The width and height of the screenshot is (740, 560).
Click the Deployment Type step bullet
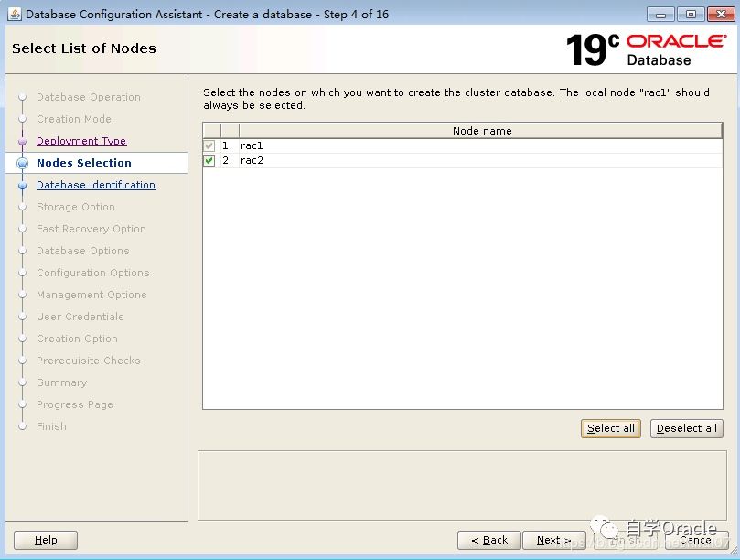tap(23, 141)
